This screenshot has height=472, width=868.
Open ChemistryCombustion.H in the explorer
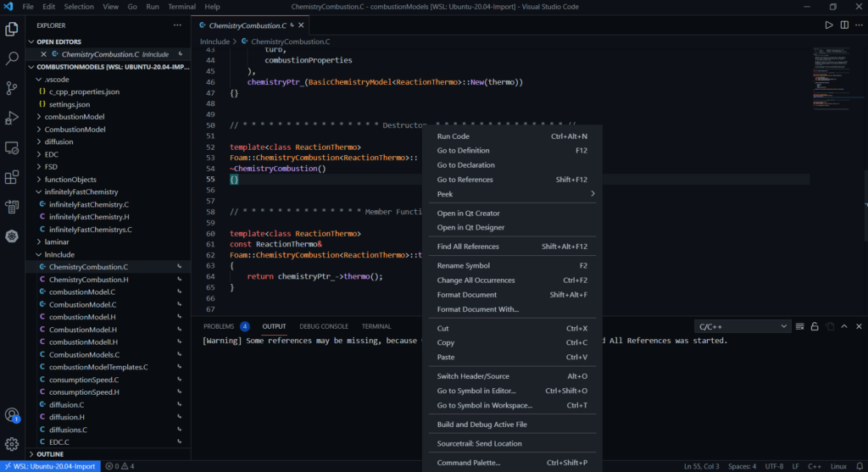click(x=88, y=280)
